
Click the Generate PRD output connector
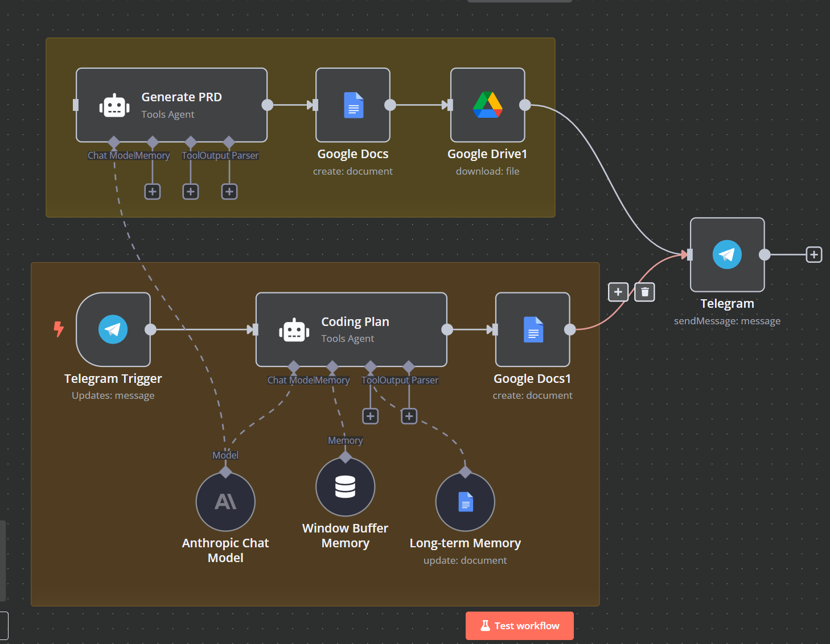(x=267, y=105)
